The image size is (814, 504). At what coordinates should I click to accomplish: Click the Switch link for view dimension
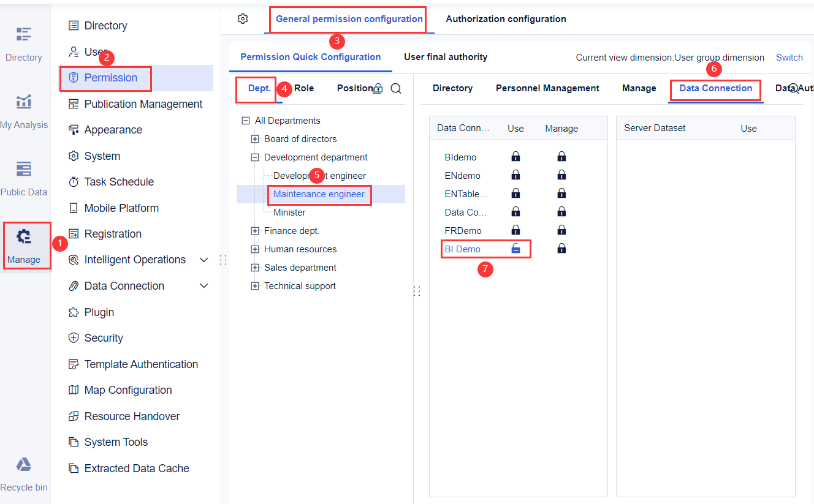pos(789,58)
